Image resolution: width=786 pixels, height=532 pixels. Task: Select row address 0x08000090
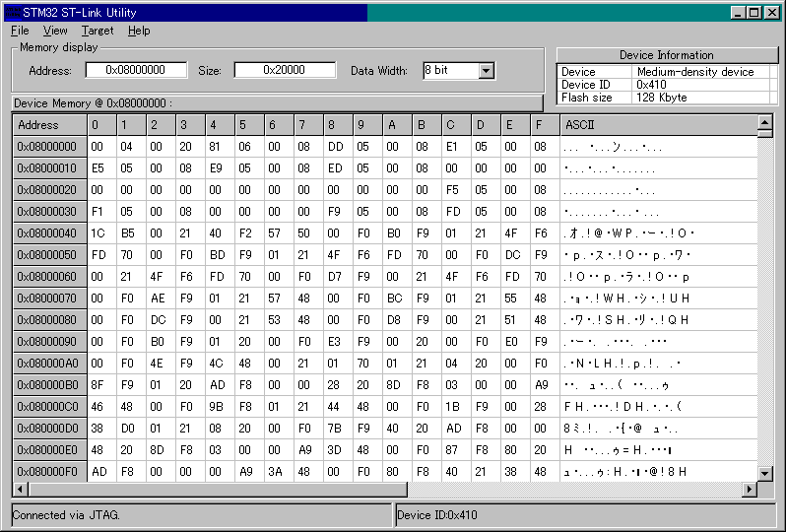49,342
